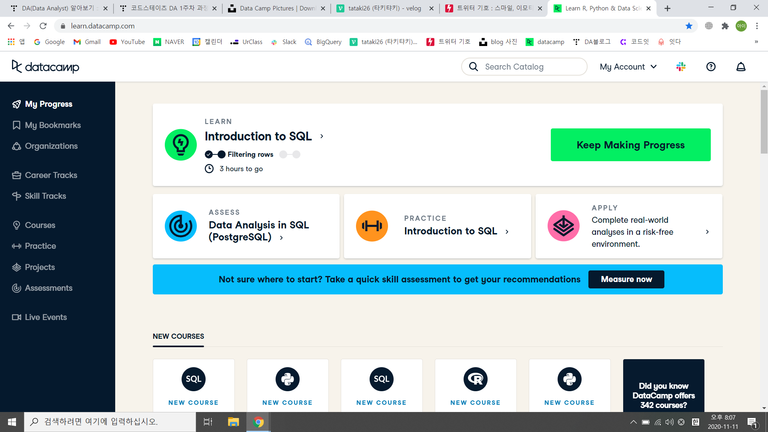Click the orange Practice dumbbell icon
768x432 pixels.
click(x=372, y=226)
